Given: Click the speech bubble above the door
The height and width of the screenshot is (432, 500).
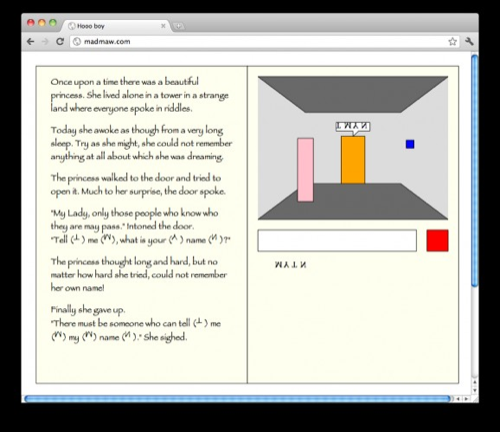Looking at the screenshot, I should tap(353, 127).
